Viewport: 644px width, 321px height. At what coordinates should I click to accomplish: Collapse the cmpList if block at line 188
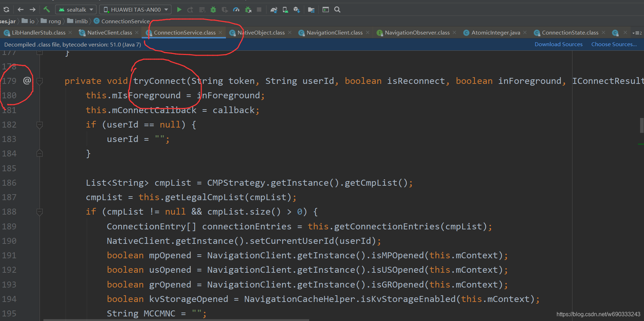(40, 212)
